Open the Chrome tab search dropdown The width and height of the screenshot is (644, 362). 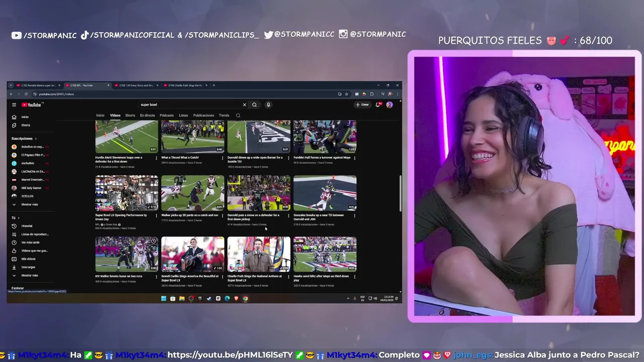point(11,85)
